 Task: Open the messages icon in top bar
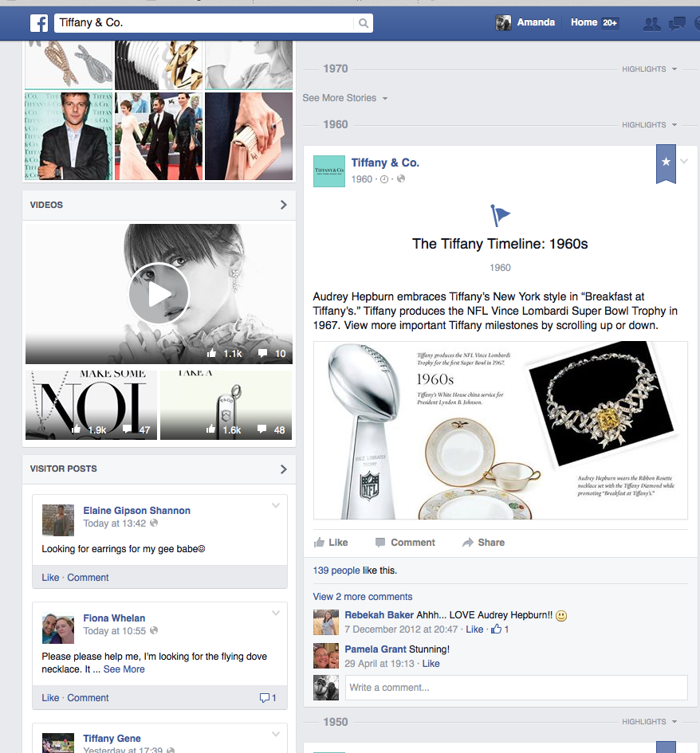tap(677, 23)
